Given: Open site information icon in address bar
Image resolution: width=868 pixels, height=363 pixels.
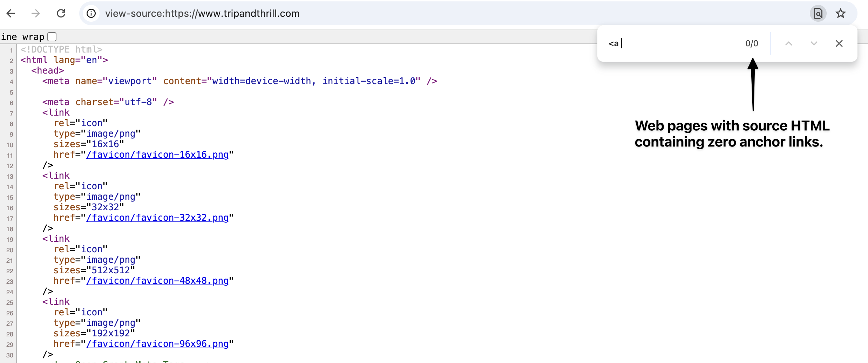Looking at the screenshot, I should click(91, 14).
